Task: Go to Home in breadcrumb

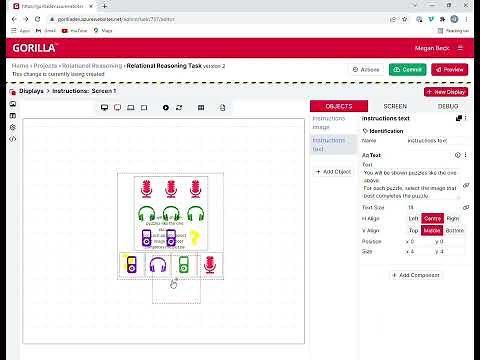Action: click(x=20, y=66)
